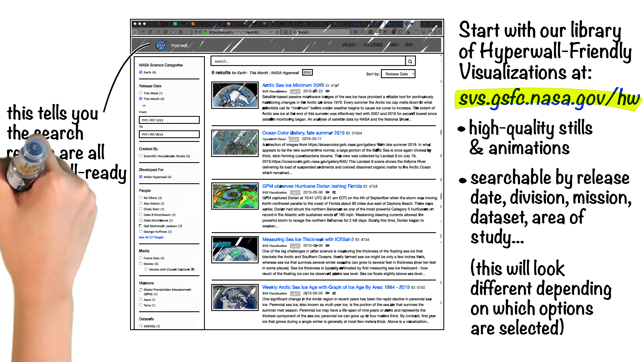Check the Kel Elkins checkbox
This screenshot has width=644, height=362.
coord(141,198)
